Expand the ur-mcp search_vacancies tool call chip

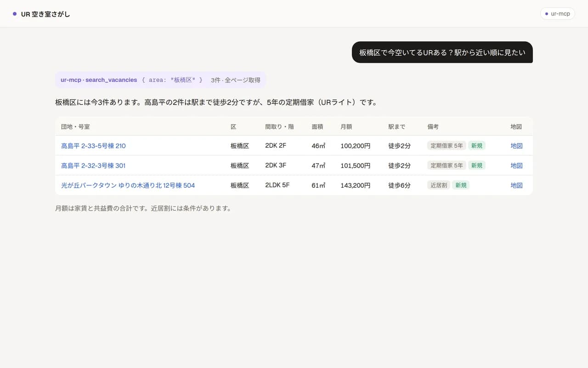(160, 80)
